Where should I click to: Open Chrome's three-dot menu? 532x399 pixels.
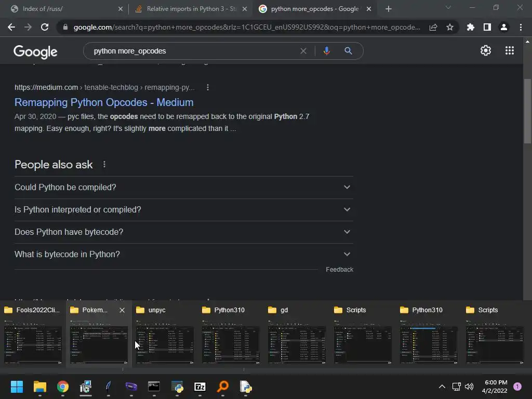(x=521, y=27)
